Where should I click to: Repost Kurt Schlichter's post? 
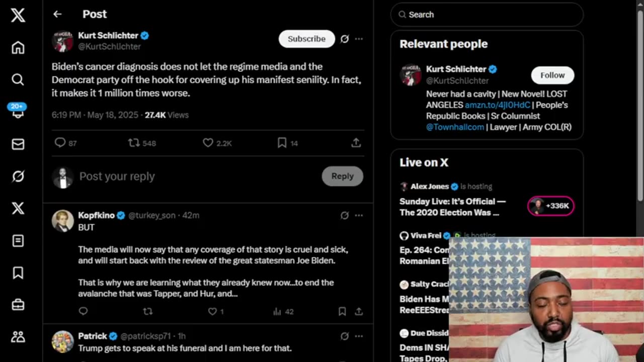tap(134, 143)
